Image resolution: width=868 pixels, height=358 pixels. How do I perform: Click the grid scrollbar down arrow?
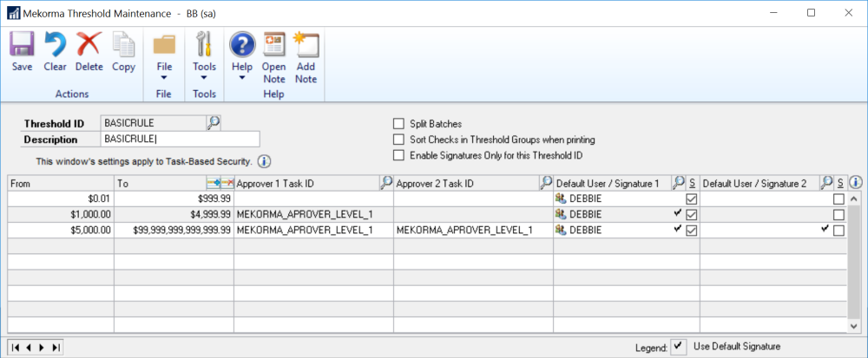(855, 327)
